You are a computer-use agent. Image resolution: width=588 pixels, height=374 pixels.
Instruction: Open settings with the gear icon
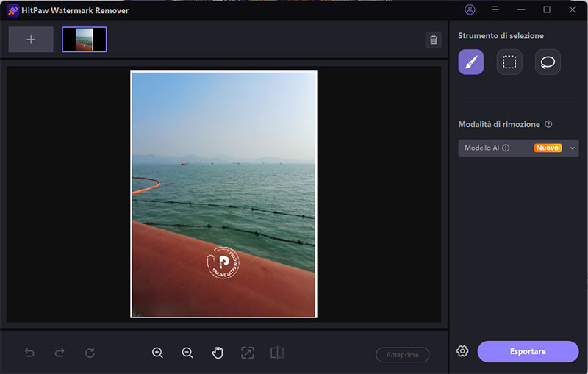462,351
